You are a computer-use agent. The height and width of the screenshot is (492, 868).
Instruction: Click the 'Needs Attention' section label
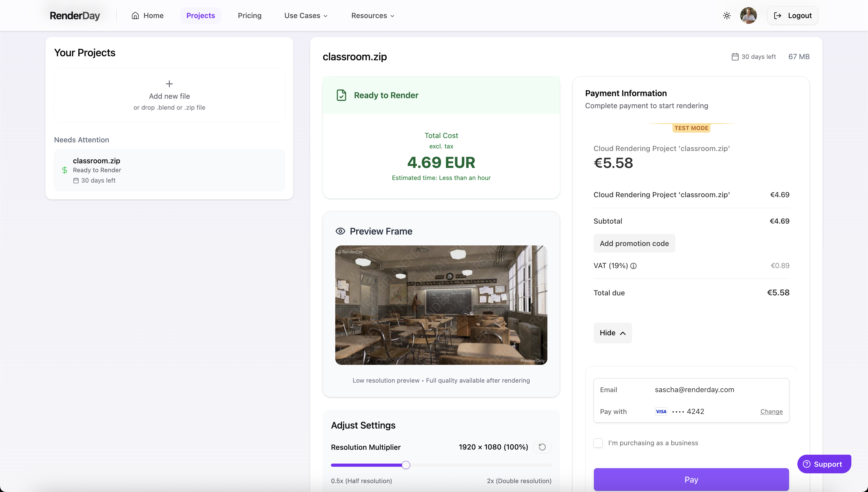82,140
